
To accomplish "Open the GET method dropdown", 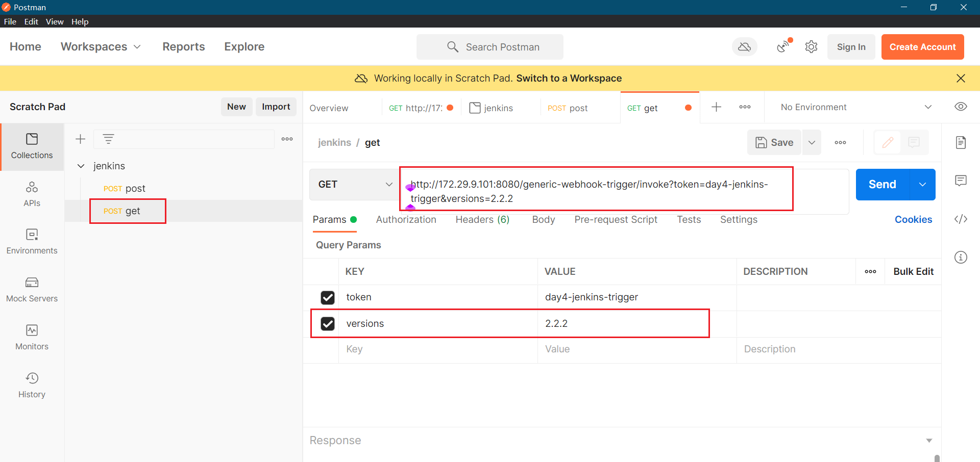I will point(355,184).
